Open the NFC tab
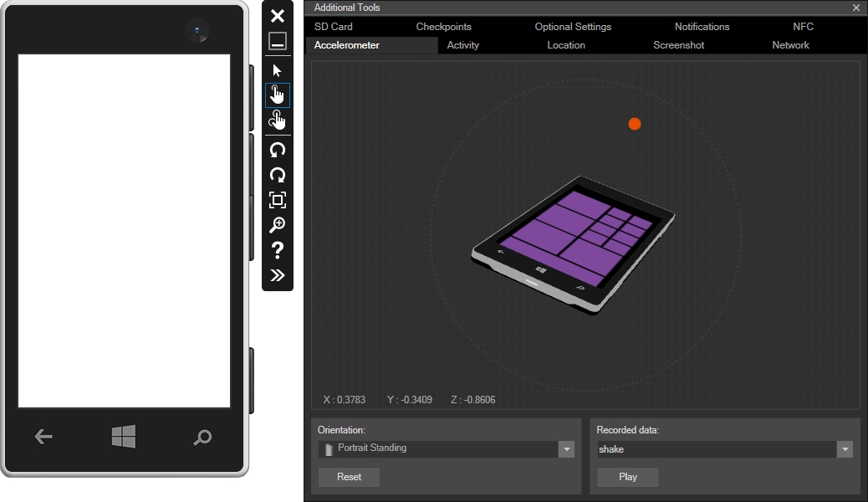This screenshot has height=502, width=868. pyautogui.click(x=804, y=27)
